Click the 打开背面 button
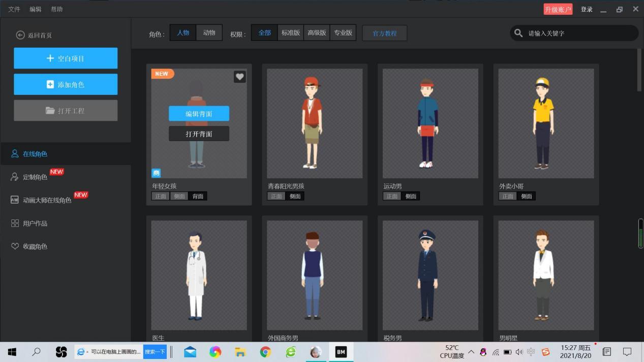This screenshot has height=362, width=644. pos(199,134)
